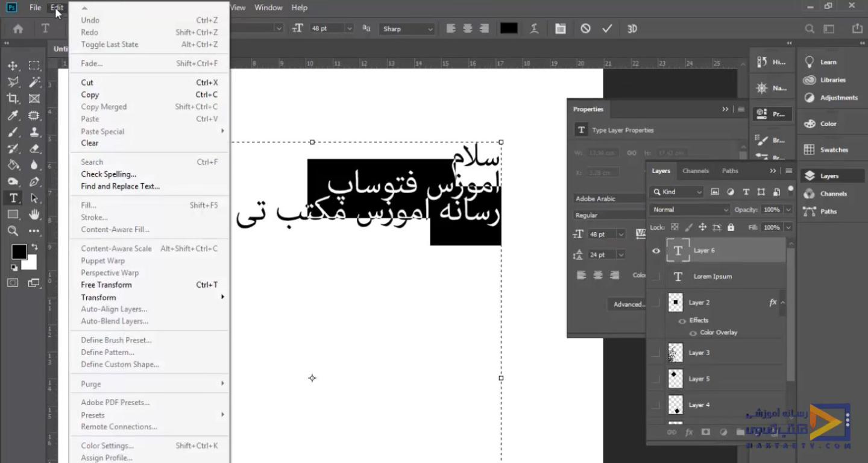Screen dimensions: 868x463
Task: Select the Move tool
Action: [13, 66]
